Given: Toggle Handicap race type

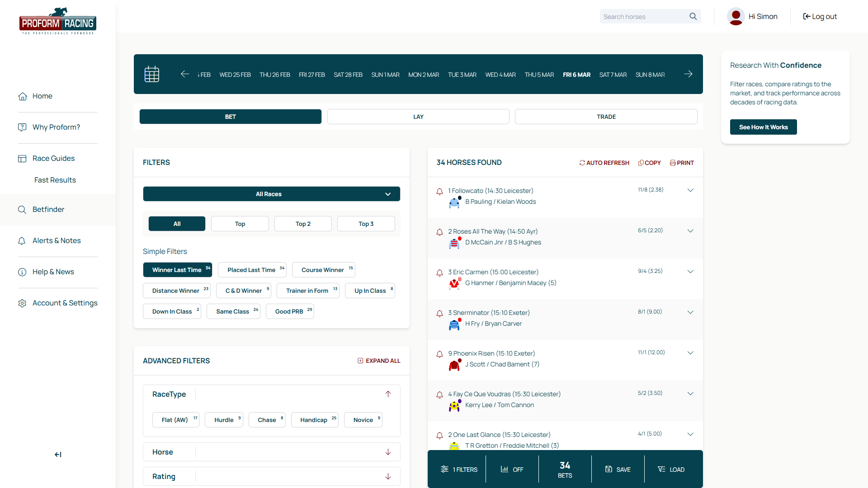Looking at the screenshot, I should click(315, 420).
